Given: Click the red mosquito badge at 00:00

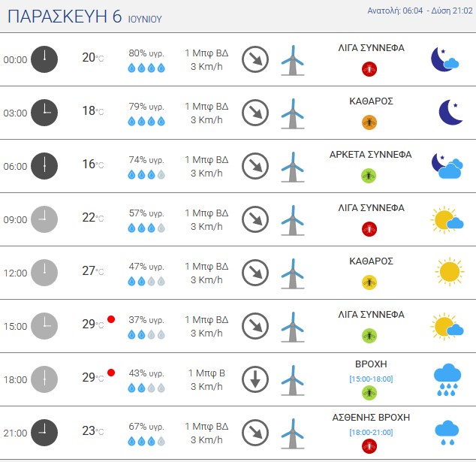Looking at the screenshot, I should (x=369, y=69).
